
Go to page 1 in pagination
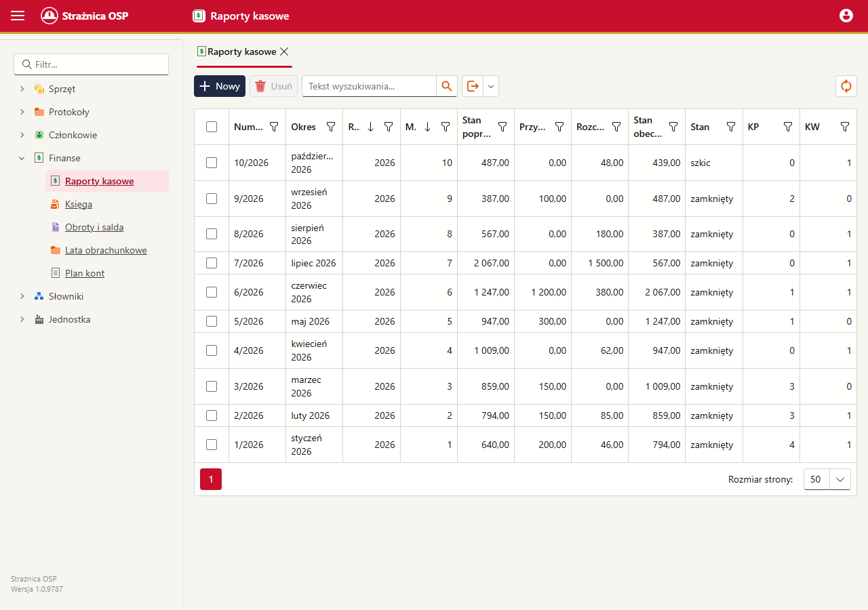[211, 479]
